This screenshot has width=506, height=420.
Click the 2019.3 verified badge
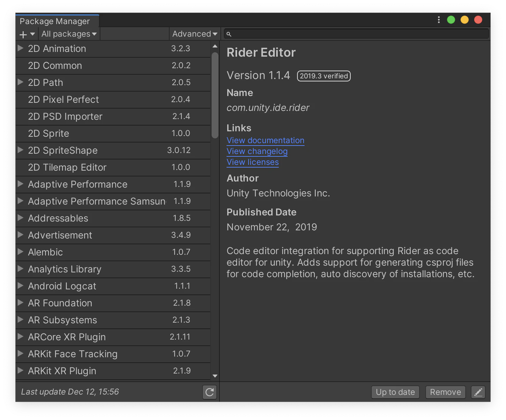click(x=324, y=76)
